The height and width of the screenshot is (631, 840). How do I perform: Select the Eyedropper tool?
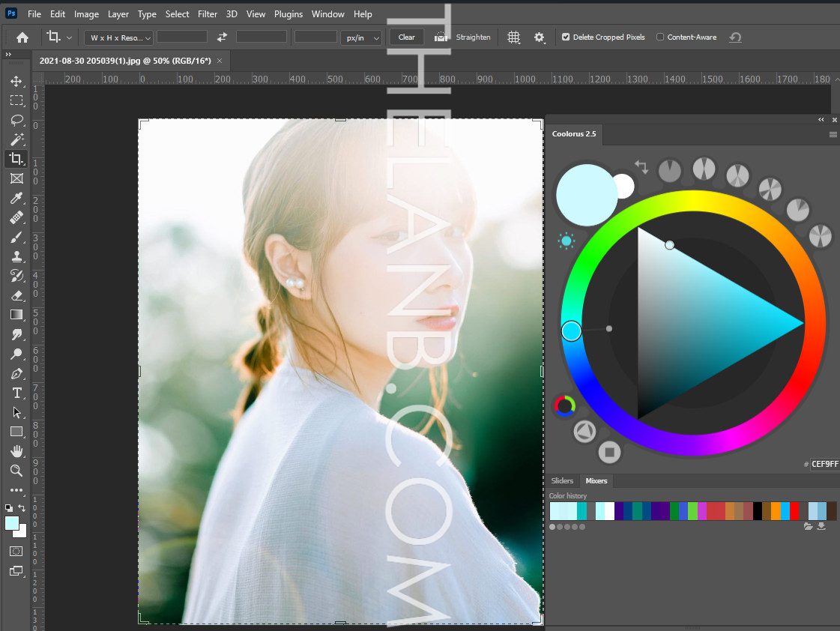(x=16, y=198)
